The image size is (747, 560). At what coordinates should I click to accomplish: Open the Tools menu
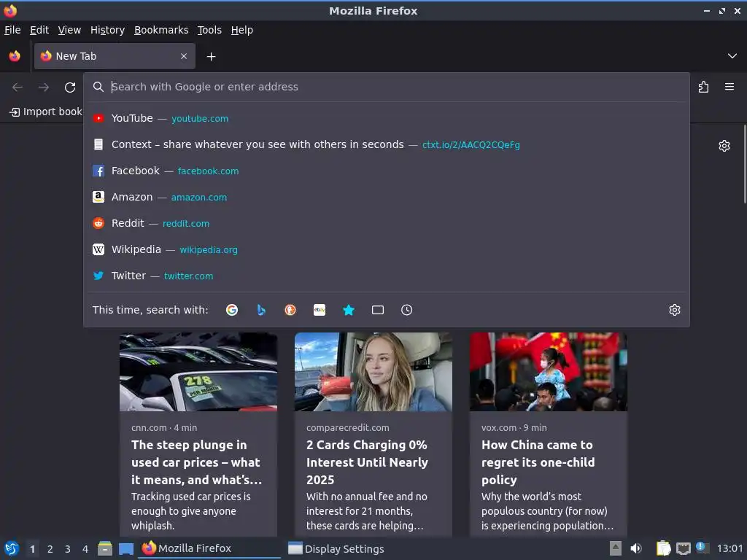[x=209, y=30]
